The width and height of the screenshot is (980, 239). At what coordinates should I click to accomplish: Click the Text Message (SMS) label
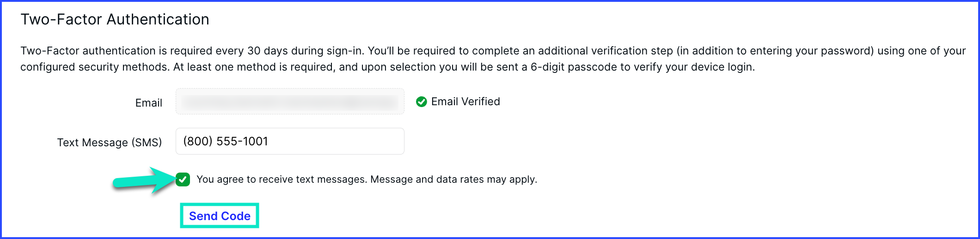coord(110,143)
